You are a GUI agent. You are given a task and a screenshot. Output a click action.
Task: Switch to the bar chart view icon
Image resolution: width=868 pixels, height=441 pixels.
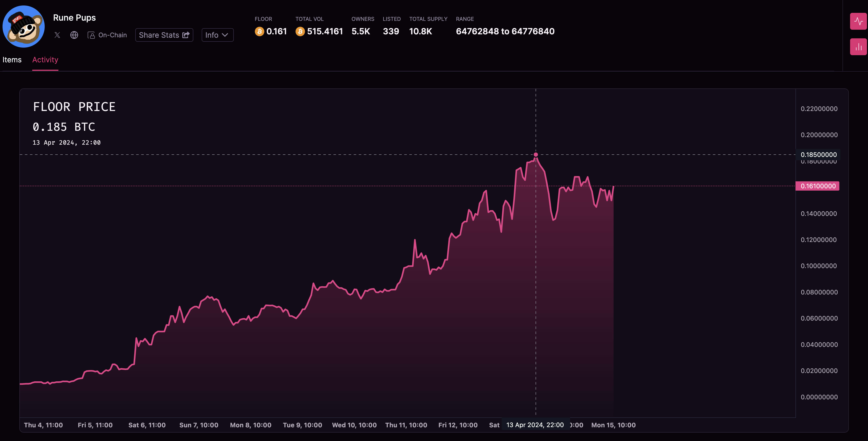click(858, 47)
